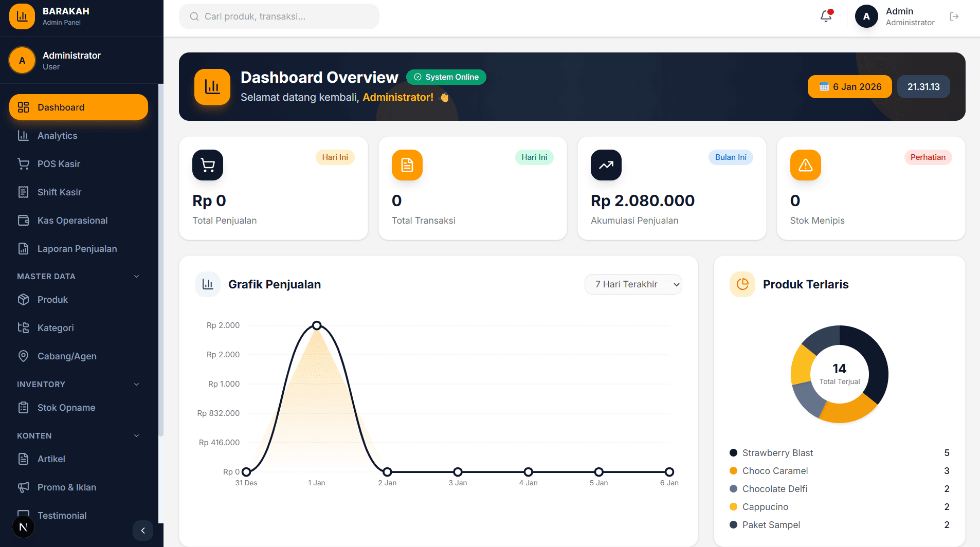The image size is (980, 547).
Task: Select the Produk icon under Master Data
Action: click(x=24, y=299)
